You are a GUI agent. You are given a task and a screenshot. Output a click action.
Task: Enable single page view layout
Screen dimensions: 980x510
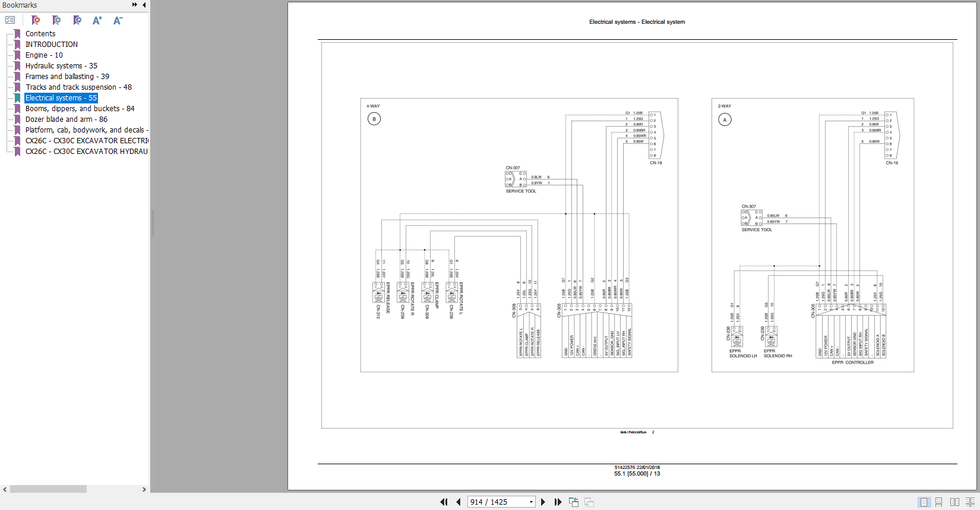(924, 502)
